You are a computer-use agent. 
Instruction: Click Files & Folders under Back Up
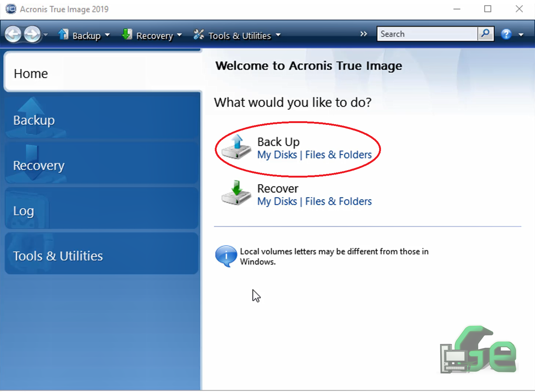[338, 155]
